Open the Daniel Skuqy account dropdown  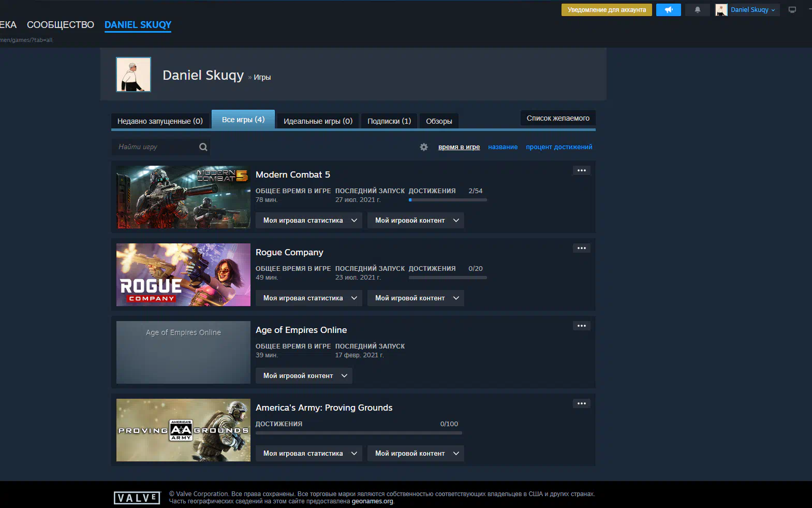[753, 10]
